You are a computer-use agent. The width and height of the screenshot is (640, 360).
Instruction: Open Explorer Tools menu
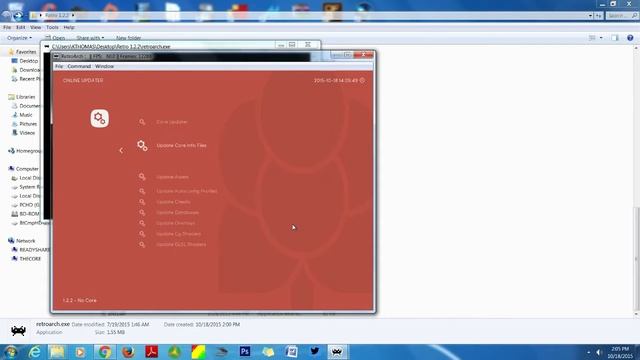[x=52, y=27]
